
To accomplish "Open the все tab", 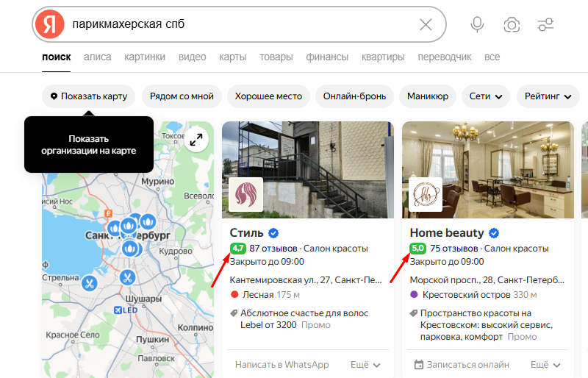I will click(492, 57).
